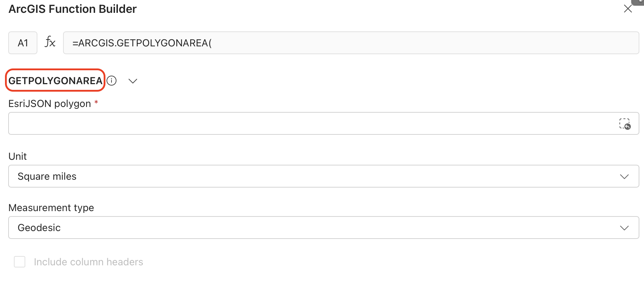The height and width of the screenshot is (281, 644).
Task: Click the Unit field label
Action: pyautogui.click(x=17, y=157)
